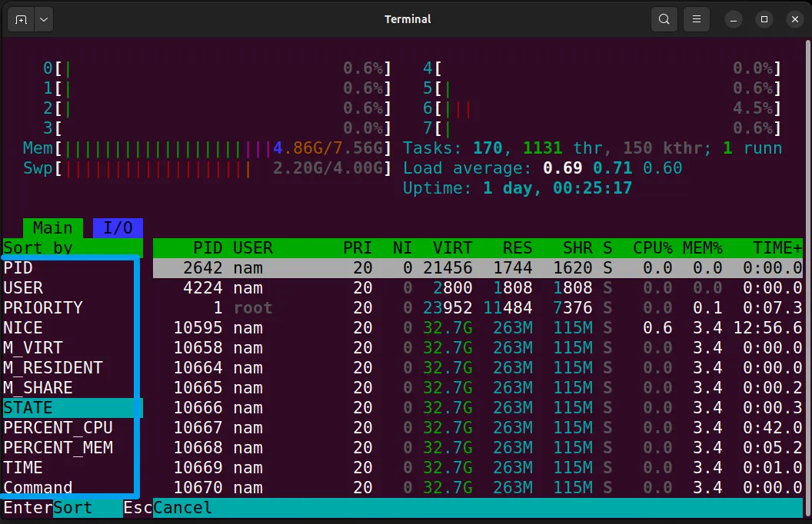Viewport: 812px width, 524px height.
Task: Click the PID column header
Action: (208, 247)
